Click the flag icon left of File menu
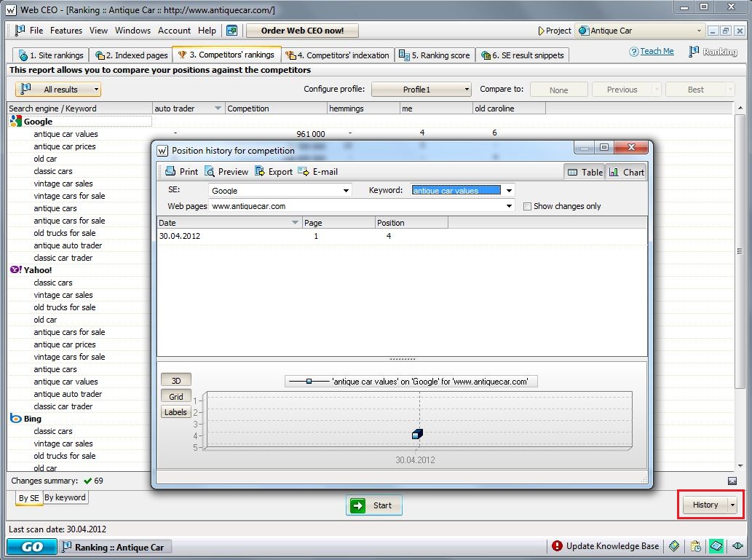752x560 pixels. (20, 31)
